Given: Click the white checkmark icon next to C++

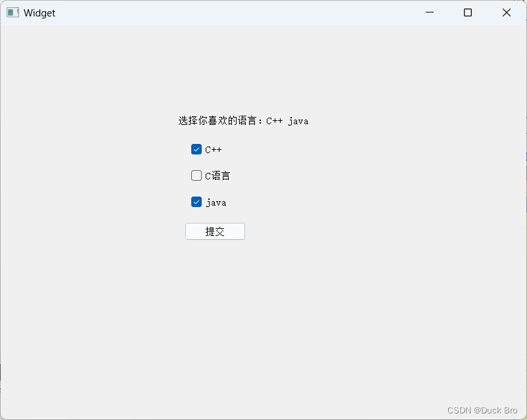Looking at the screenshot, I should (196, 149).
